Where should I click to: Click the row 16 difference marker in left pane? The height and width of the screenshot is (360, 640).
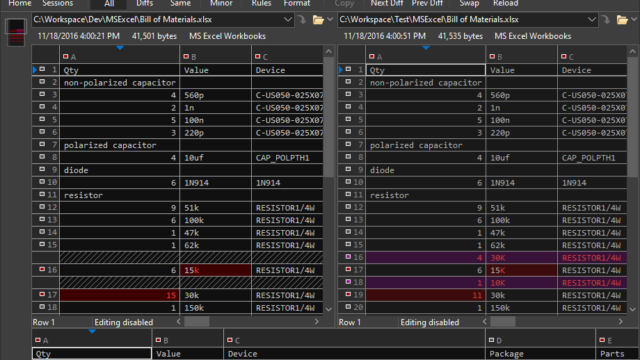tap(42, 269)
